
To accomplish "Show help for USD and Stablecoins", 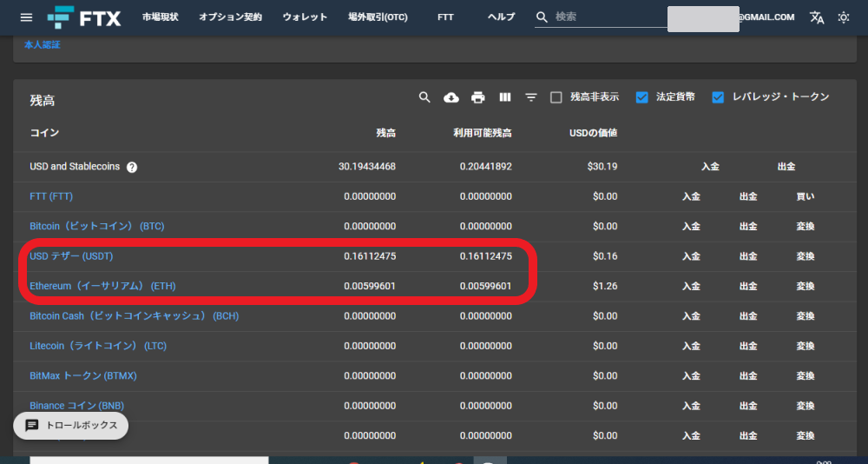I will tap(132, 167).
